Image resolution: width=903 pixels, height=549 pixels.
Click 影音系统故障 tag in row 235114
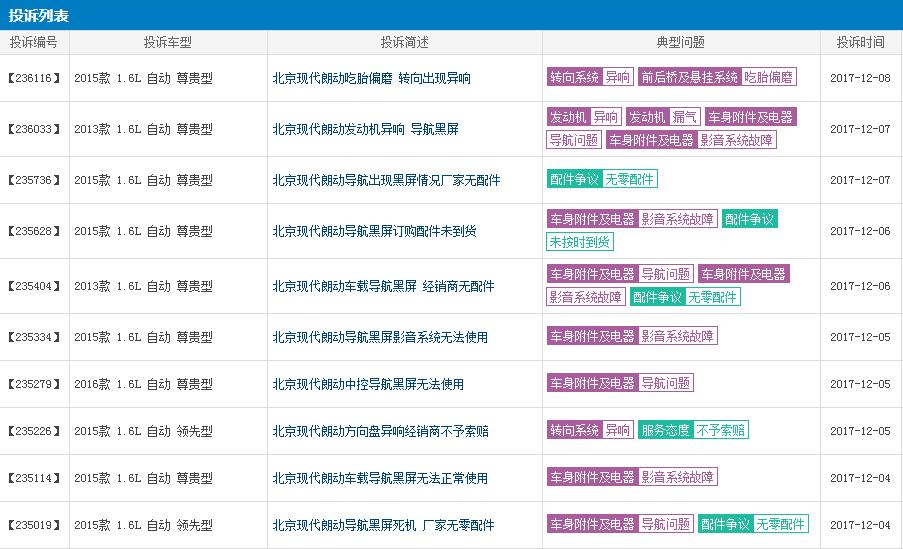[x=678, y=478]
